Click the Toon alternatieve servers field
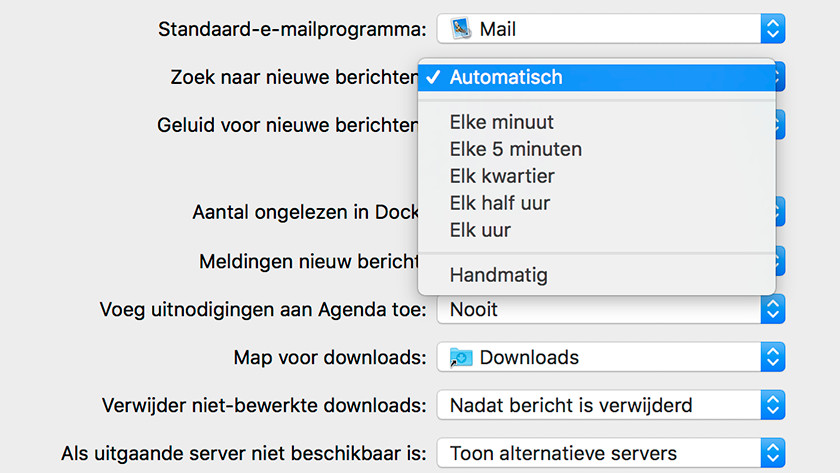The height and width of the screenshot is (473, 840). click(x=611, y=453)
